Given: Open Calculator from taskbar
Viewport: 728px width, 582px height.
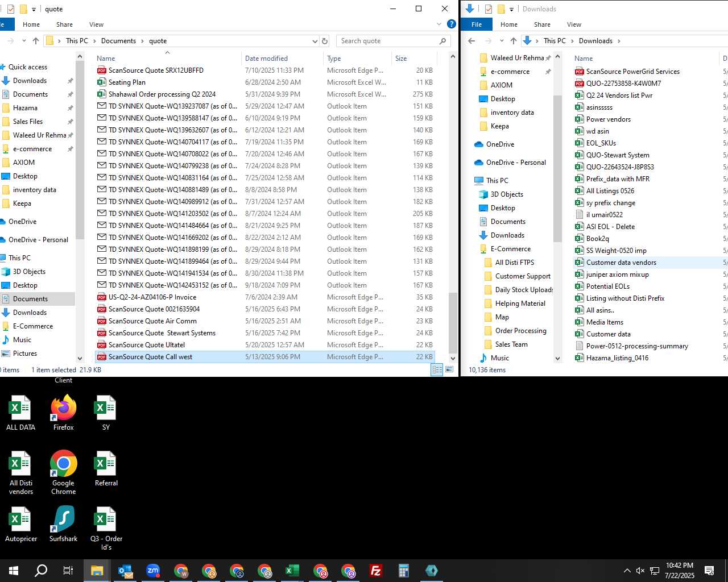Looking at the screenshot, I should pos(404,571).
